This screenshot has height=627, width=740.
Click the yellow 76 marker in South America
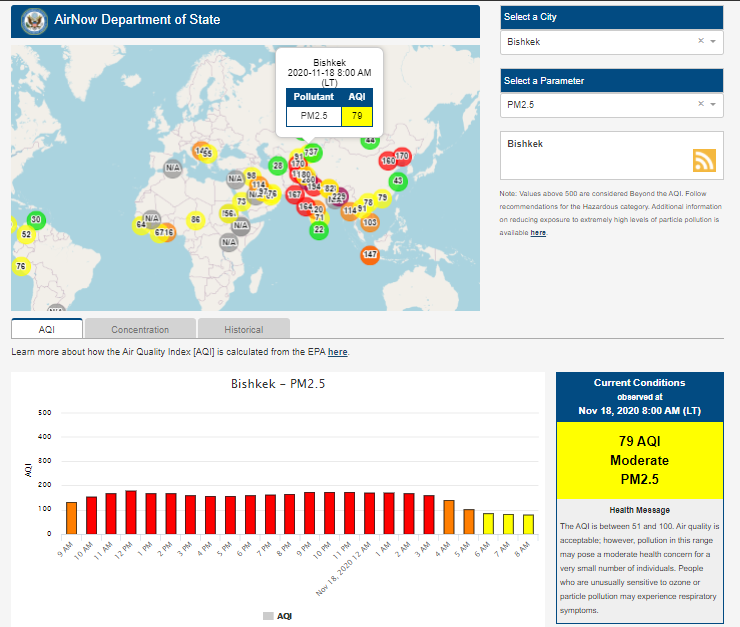click(20, 266)
